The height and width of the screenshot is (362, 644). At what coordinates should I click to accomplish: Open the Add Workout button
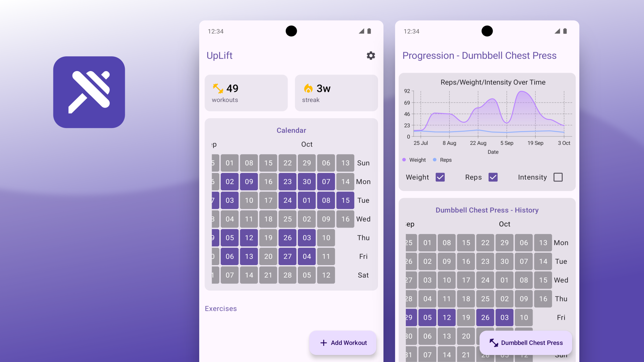343,343
